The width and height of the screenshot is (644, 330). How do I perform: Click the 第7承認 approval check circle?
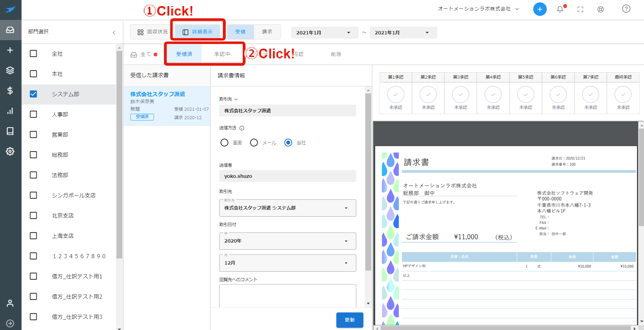[591, 95]
